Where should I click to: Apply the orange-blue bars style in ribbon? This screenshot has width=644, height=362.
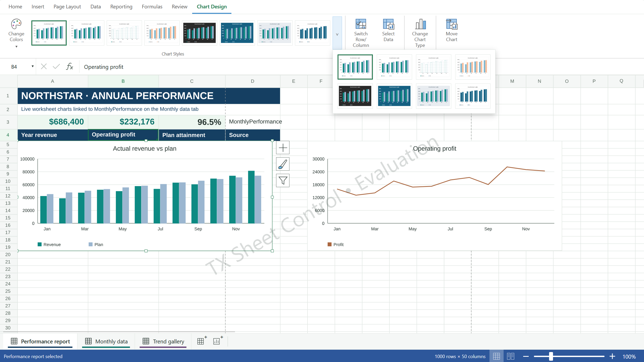pos(162,33)
